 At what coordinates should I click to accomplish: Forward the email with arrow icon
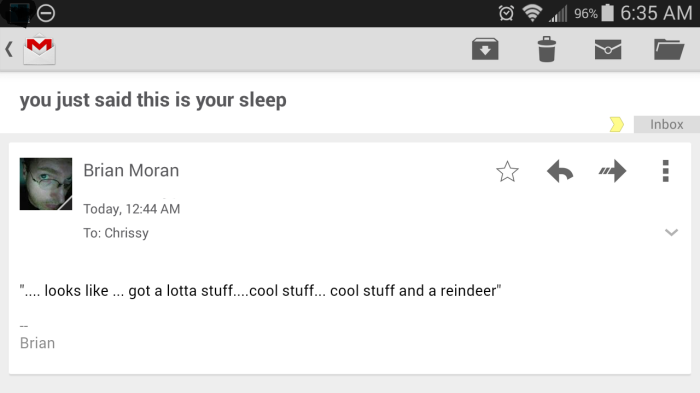612,171
